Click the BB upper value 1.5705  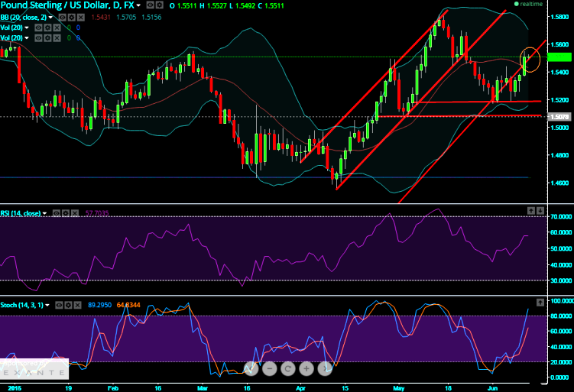[x=126, y=18]
